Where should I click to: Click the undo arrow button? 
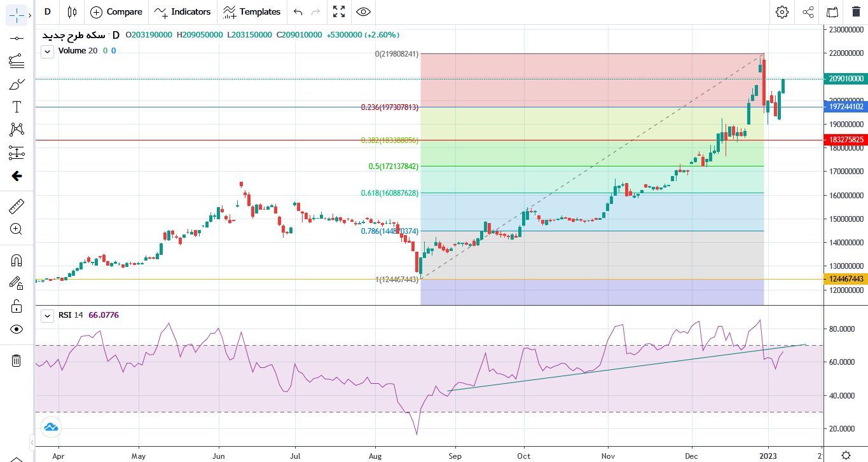pos(298,12)
